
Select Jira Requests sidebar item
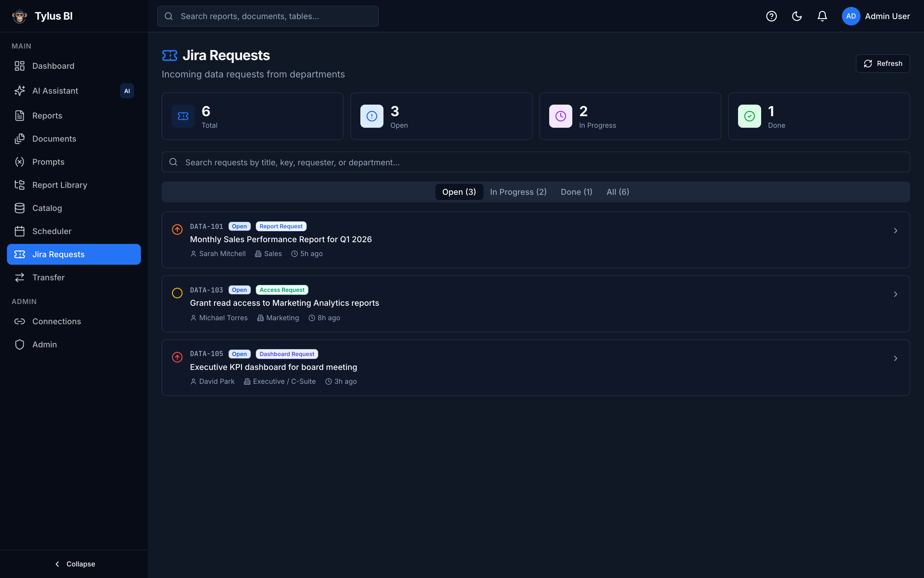[74, 254]
